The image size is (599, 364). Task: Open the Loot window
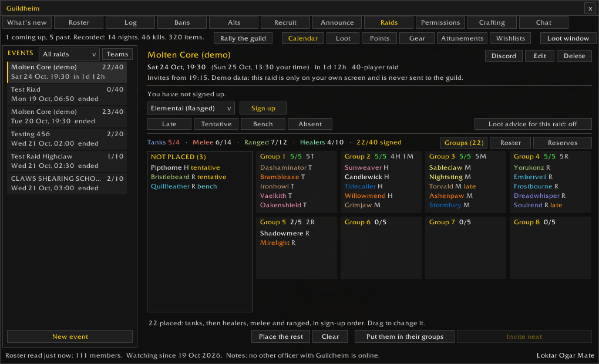click(568, 38)
